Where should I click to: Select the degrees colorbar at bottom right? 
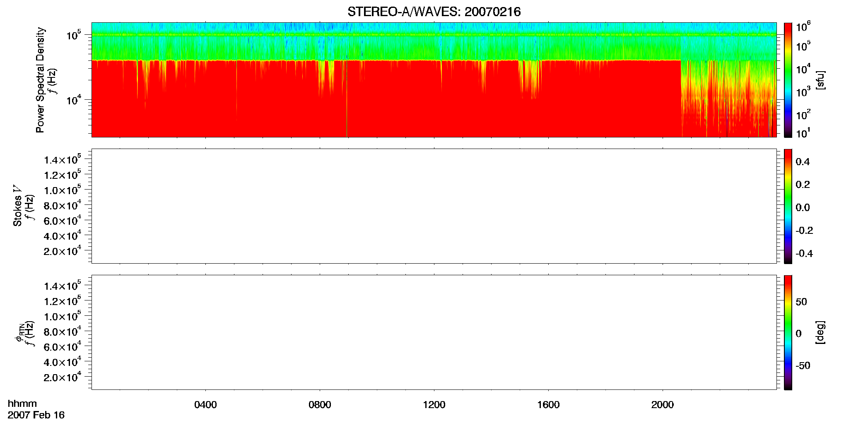pyautogui.click(x=788, y=332)
